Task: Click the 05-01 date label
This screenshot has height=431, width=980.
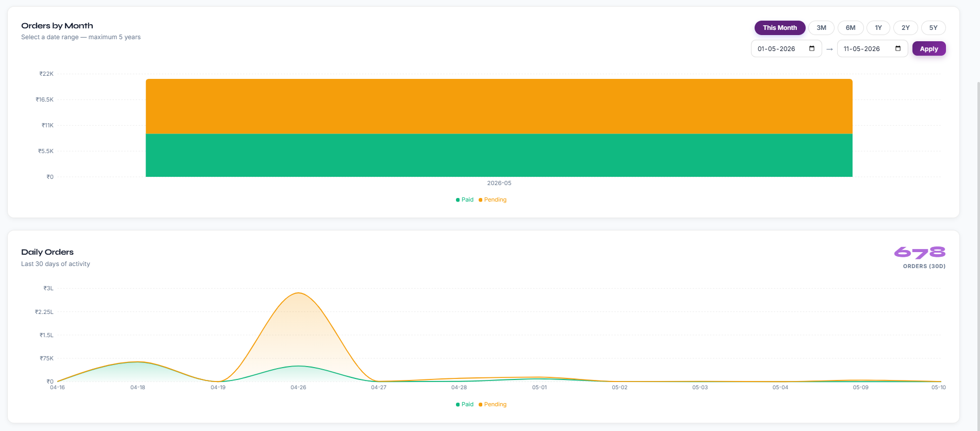Action: 540,387
